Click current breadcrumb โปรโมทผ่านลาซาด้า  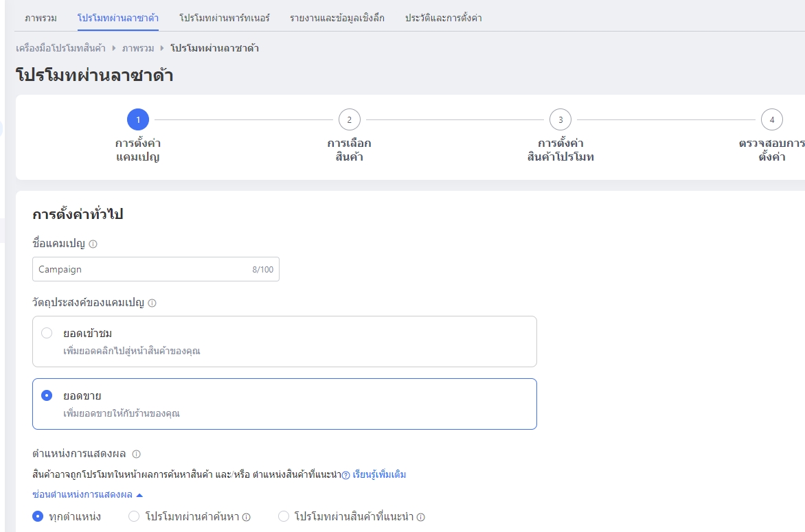pos(214,48)
